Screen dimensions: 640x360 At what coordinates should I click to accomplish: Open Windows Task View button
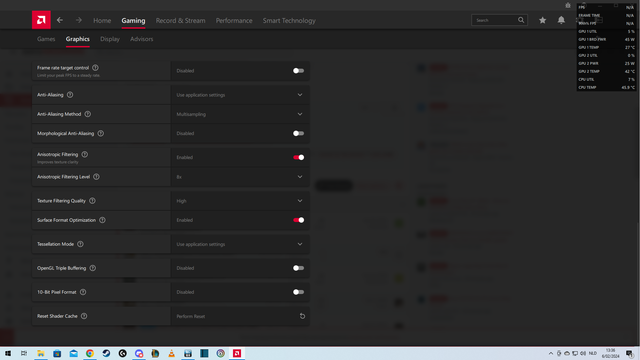[x=24, y=353]
